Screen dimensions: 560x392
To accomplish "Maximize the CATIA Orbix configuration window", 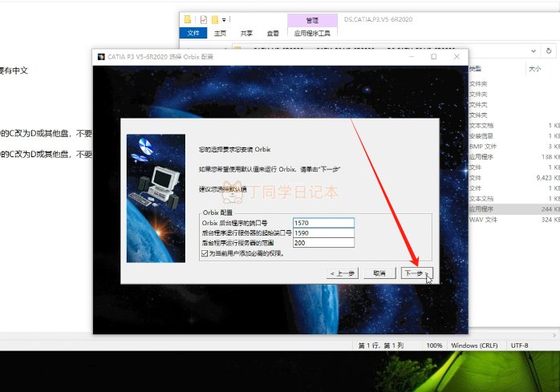I will (434, 56).
